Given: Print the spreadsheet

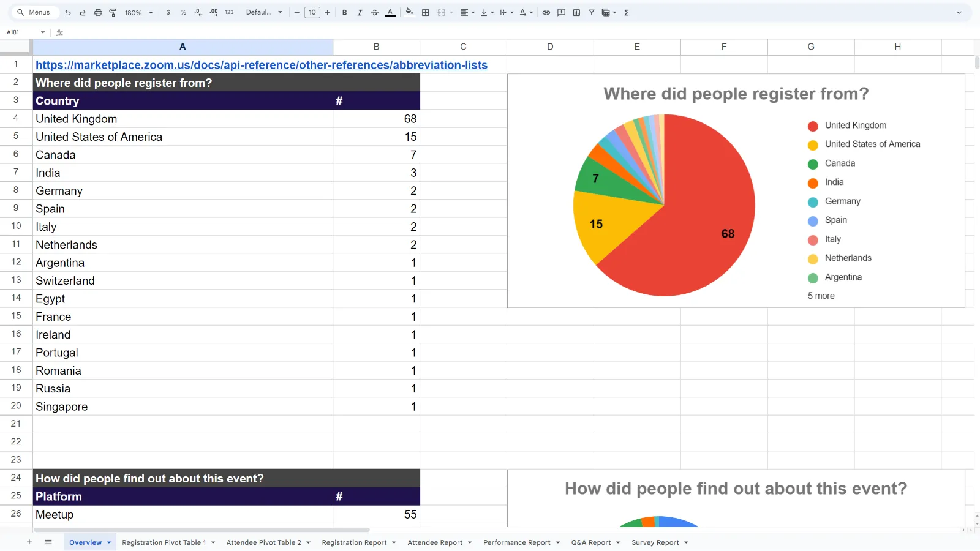Looking at the screenshot, I should tap(98, 12).
